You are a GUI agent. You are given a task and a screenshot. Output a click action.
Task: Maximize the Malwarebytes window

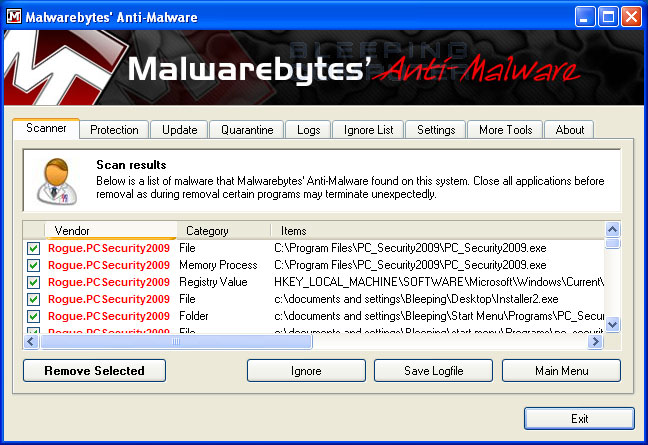608,17
